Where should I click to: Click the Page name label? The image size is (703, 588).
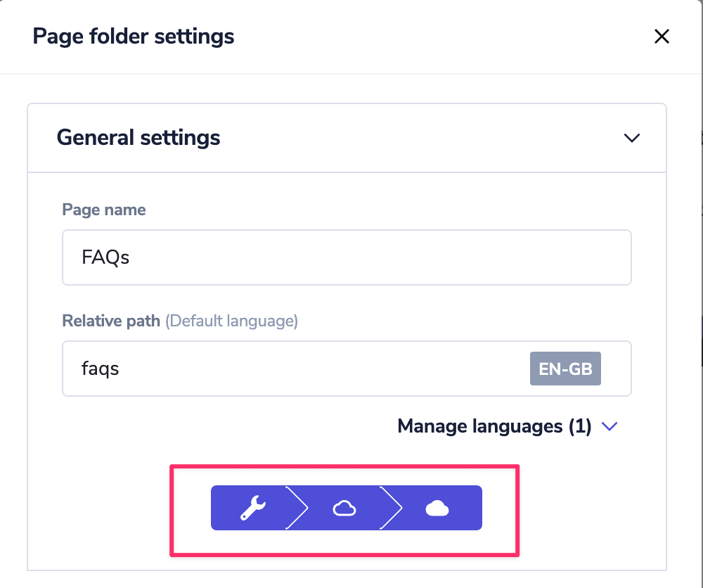[x=104, y=210]
